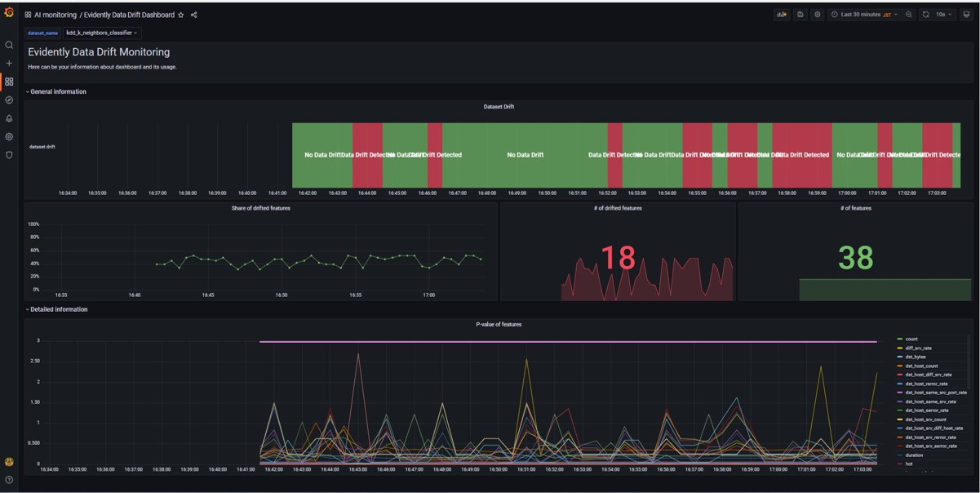Screen dimensions: 980x493
Task: Click the red 18 drifted features value
Action: pyautogui.click(x=618, y=258)
